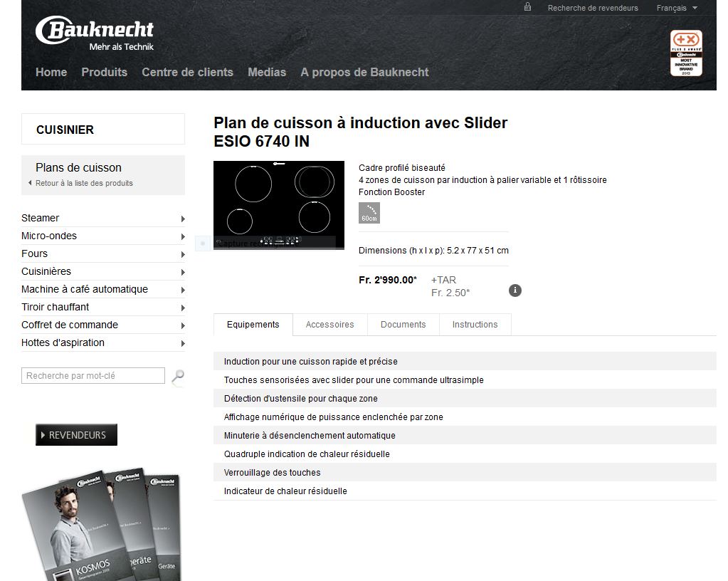The width and height of the screenshot is (728, 581).
Task: Switch to the Accessoires tab
Action: tap(329, 325)
